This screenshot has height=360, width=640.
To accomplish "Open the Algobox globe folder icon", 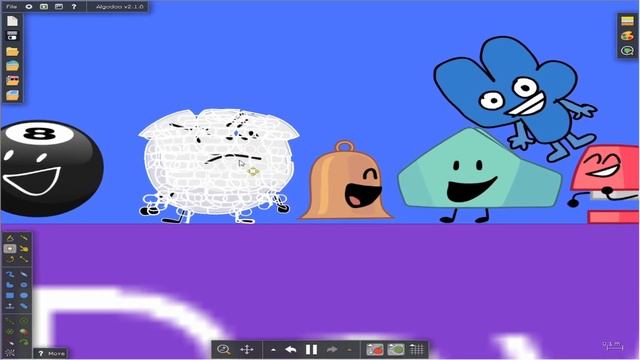I will pyautogui.click(x=12, y=65).
